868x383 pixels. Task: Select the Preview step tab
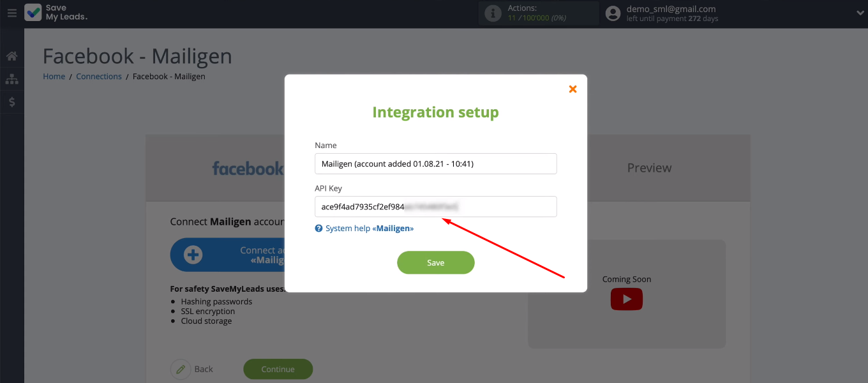[649, 168]
